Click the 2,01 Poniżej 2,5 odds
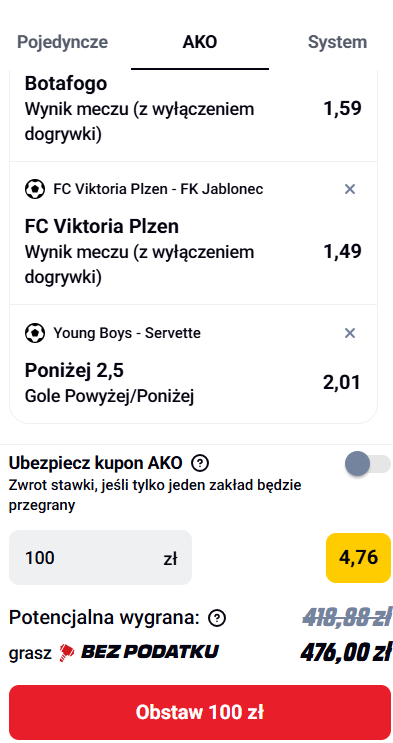 [x=342, y=382]
